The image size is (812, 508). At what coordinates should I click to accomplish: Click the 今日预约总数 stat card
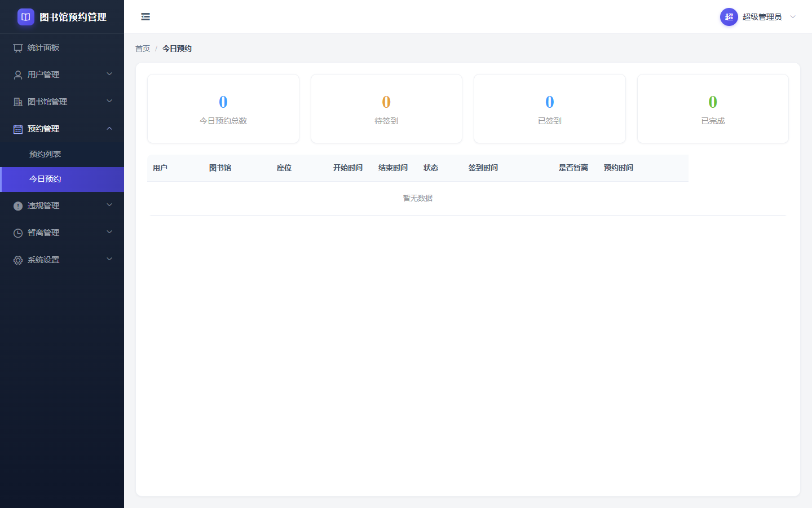point(223,108)
